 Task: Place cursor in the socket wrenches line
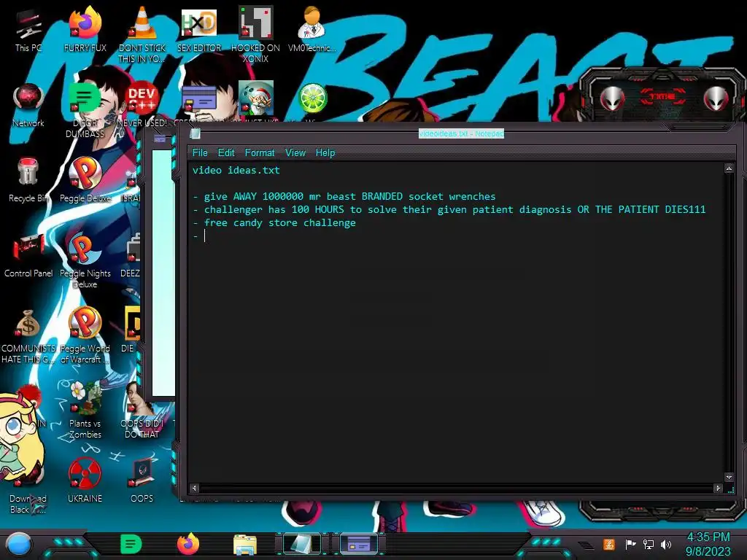coord(344,197)
